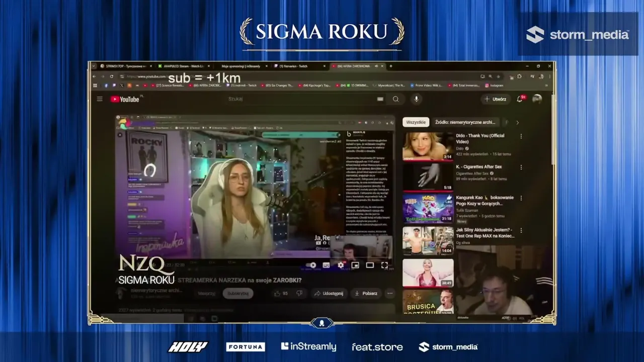The image size is (644, 362).
Task: Open options menu for Jak Silny video
Action: [x=521, y=230]
